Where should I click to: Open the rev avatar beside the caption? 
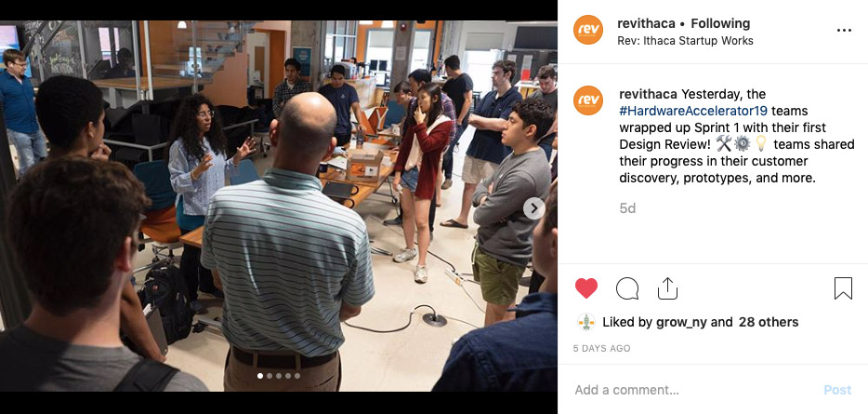coord(588,100)
